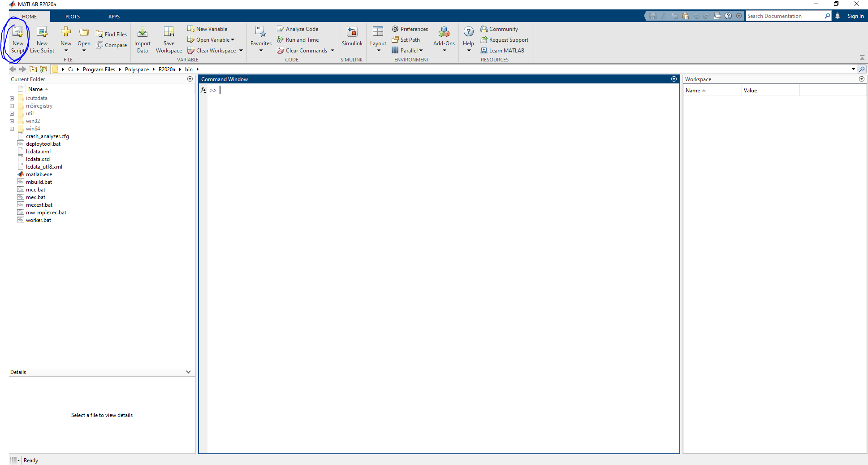Image resolution: width=868 pixels, height=465 pixels.
Task: Expand the icutzdata folder
Action: point(12,98)
